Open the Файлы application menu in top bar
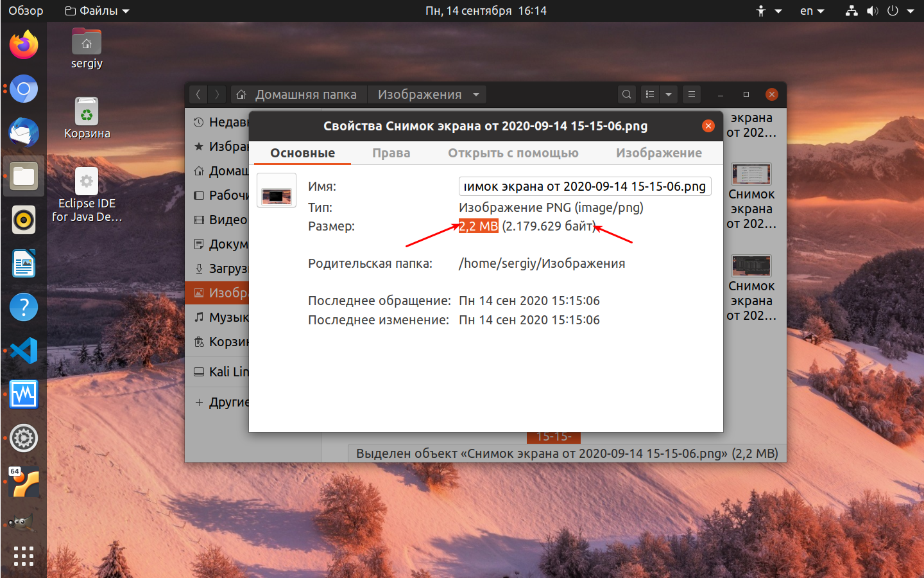Viewport: 924px width, 578px height. pyautogui.click(x=98, y=11)
